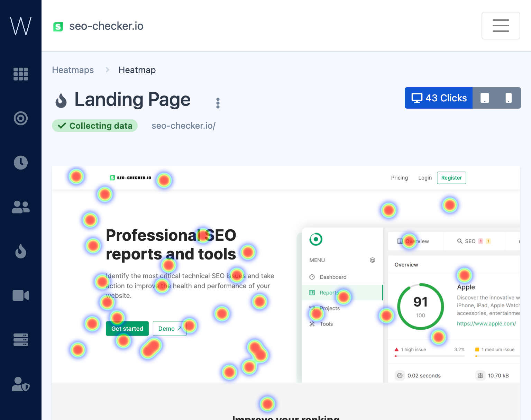Image resolution: width=531 pixels, height=420 pixels.
Task: Click the Collecting data status badge
Action: [x=94, y=126]
